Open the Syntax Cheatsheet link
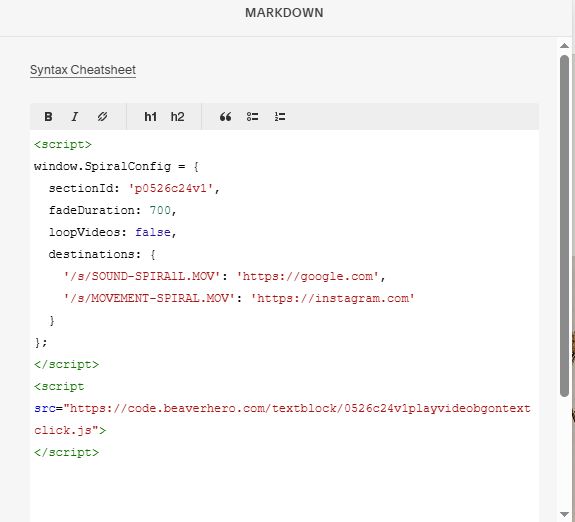The width and height of the screenshot is (575, 522). click(83, 70)
